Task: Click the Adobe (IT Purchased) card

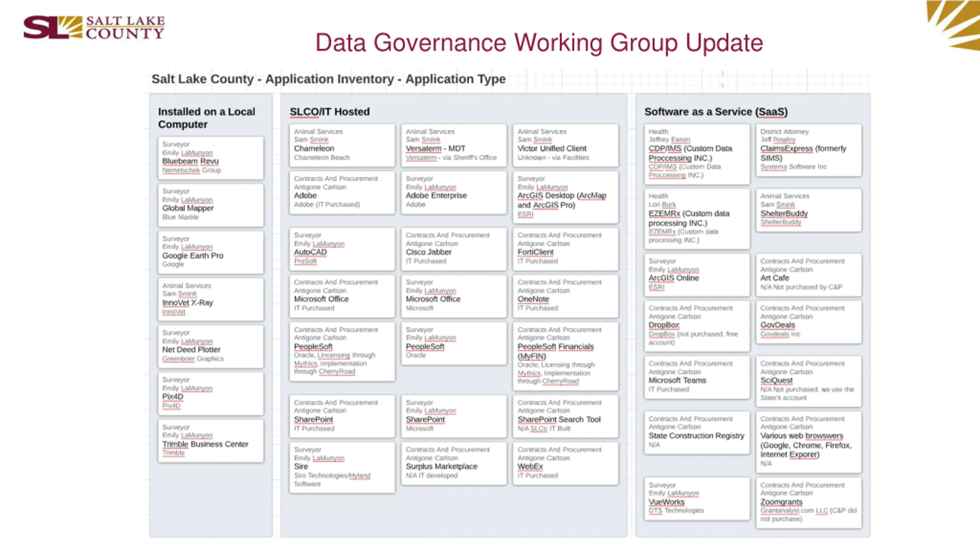Action: click(342, 192)
